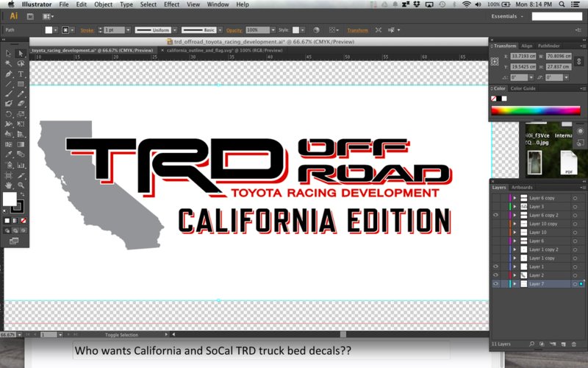This screenshot has width=588, height=368.
Task: Select the Eyedropper tool
Action: click(x=9, y=155)
